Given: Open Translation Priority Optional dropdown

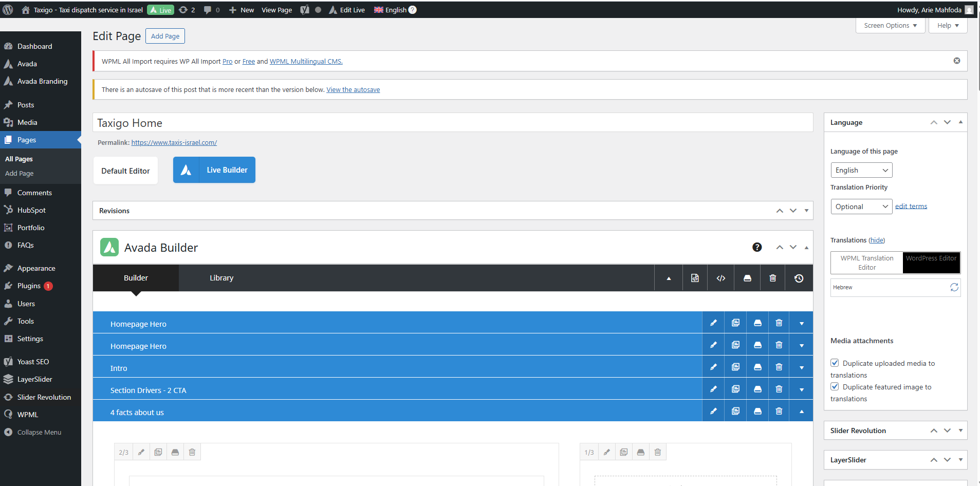Looking at the screenshot, I should 861,207.
